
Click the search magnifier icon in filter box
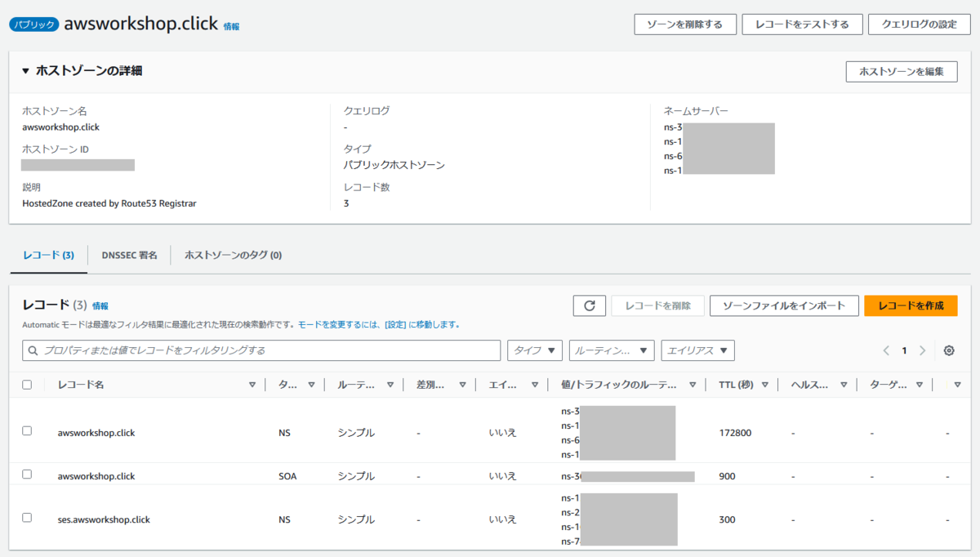[33, 350]
